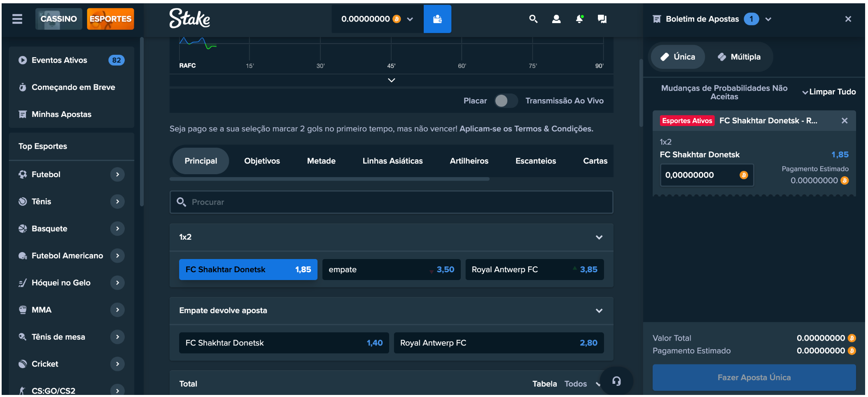Image resolution: width=868 pixels, height=397 pixels.
Task: Click the bet amount input field
Action: [x=707, y=175]
